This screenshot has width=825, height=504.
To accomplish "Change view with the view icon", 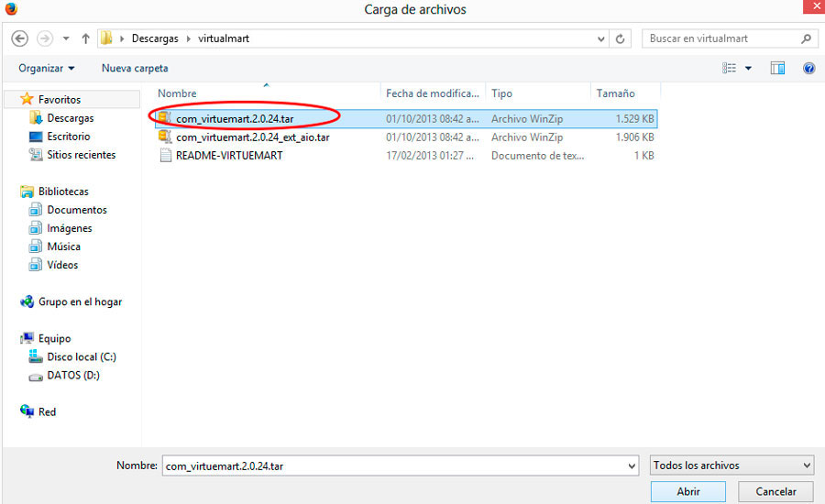I will (x=730, y=69).
